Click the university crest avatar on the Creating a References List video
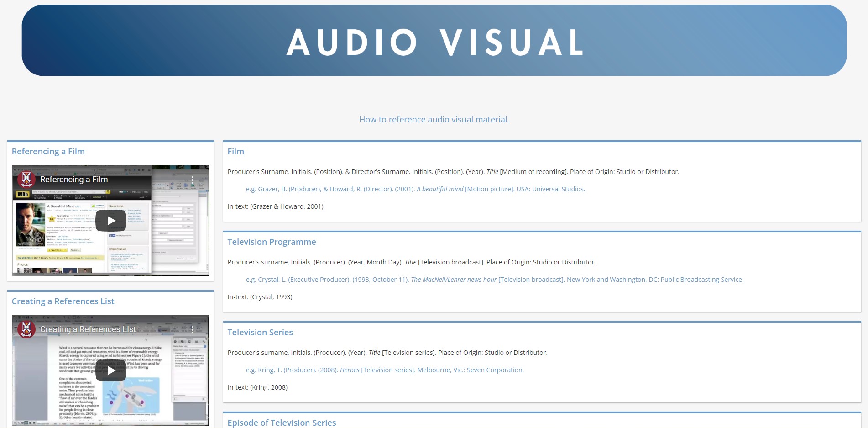This screenshot has height=428, width=868. pos(27,329)
